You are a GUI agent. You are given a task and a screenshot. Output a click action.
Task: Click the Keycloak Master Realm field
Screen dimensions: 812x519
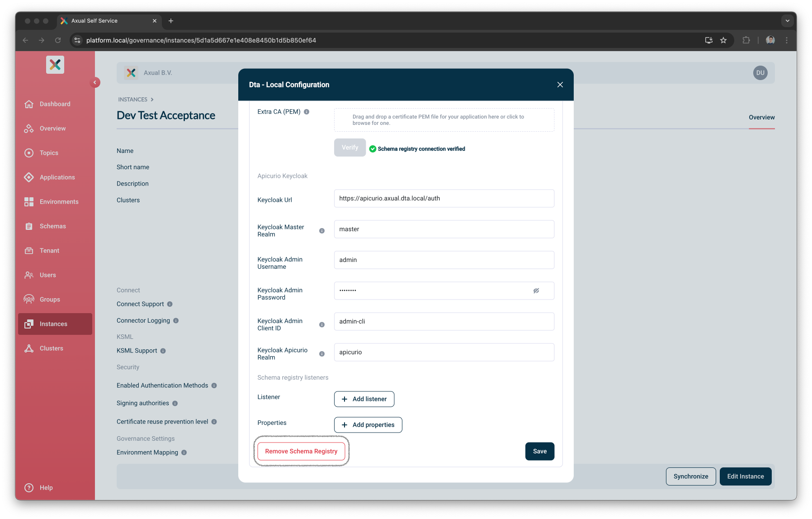point(444,229)
